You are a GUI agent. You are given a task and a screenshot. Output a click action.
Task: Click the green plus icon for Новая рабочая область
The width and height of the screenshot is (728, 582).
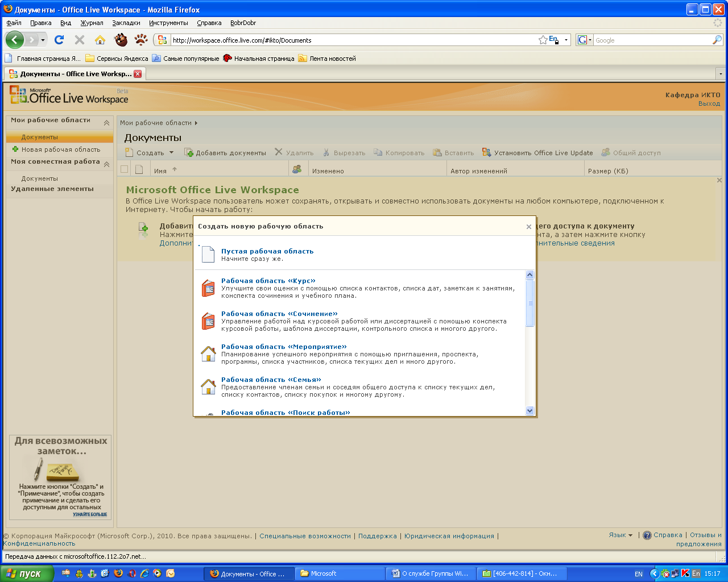[15, 149]
